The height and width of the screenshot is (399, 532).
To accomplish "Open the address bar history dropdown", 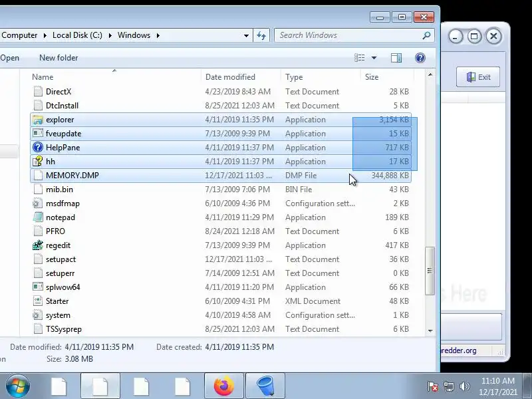I will [x=246, y=35].
